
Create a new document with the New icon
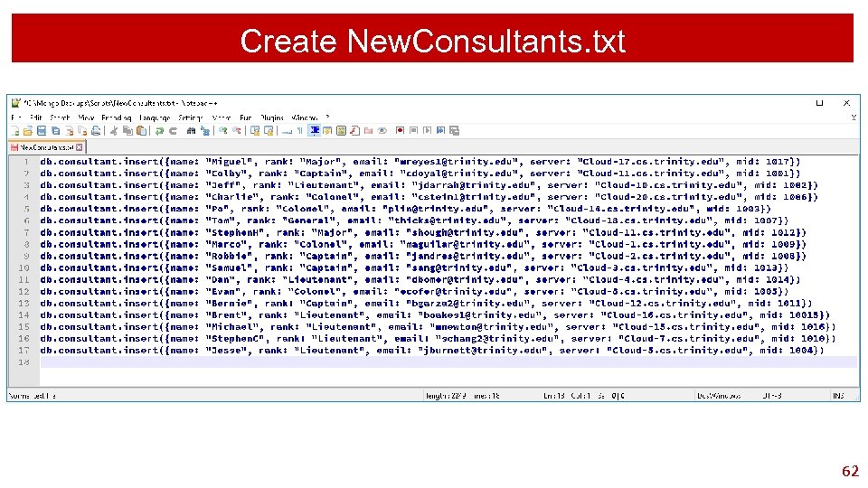point(14,130)
